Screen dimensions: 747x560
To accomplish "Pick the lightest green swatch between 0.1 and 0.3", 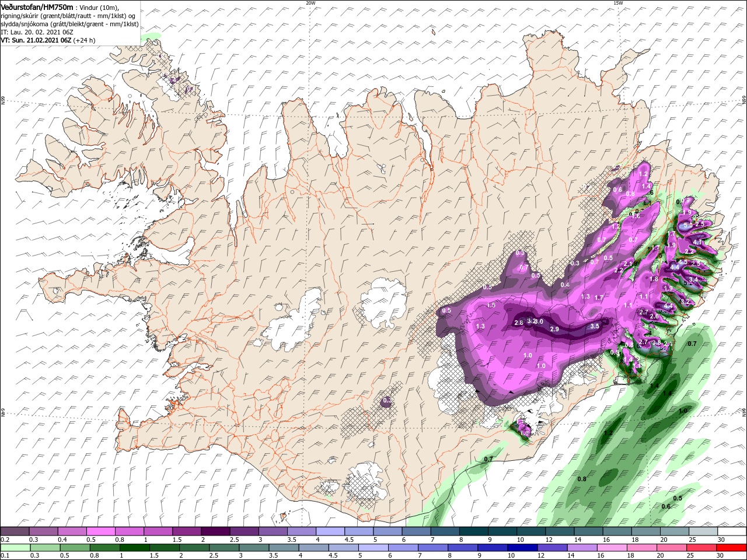I will 15,547.
